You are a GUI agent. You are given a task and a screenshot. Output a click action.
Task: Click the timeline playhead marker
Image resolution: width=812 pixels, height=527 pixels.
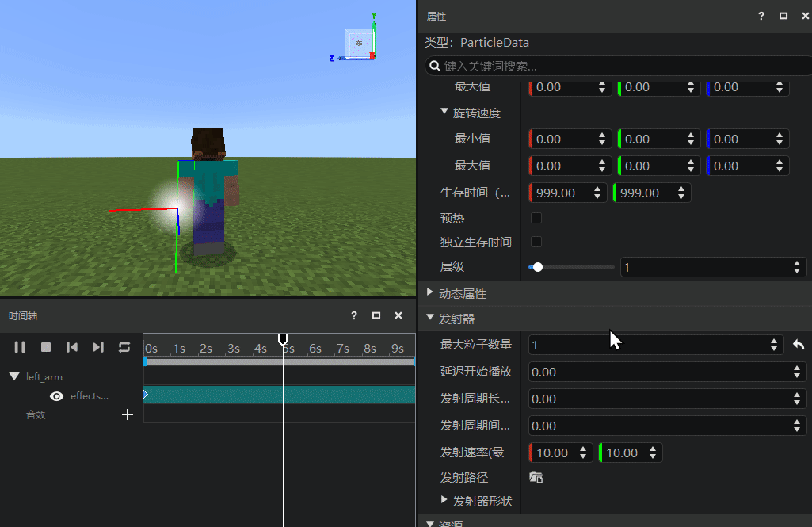pos(283,339)
